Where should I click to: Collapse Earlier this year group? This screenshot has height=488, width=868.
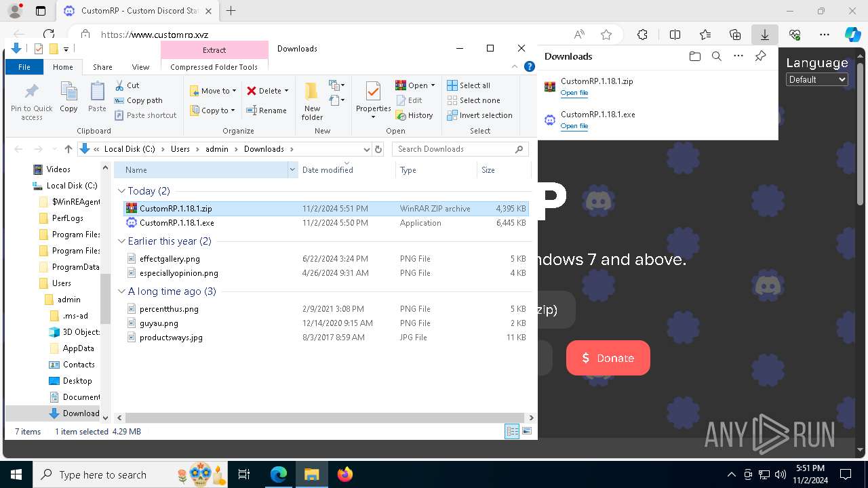122,241
